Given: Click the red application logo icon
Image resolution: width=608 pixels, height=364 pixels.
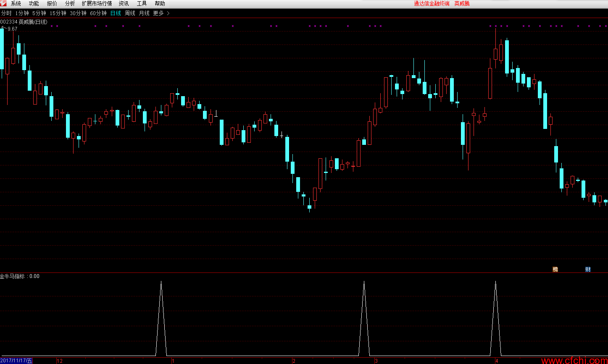Looking at the screenshot, I should (4, 3).
